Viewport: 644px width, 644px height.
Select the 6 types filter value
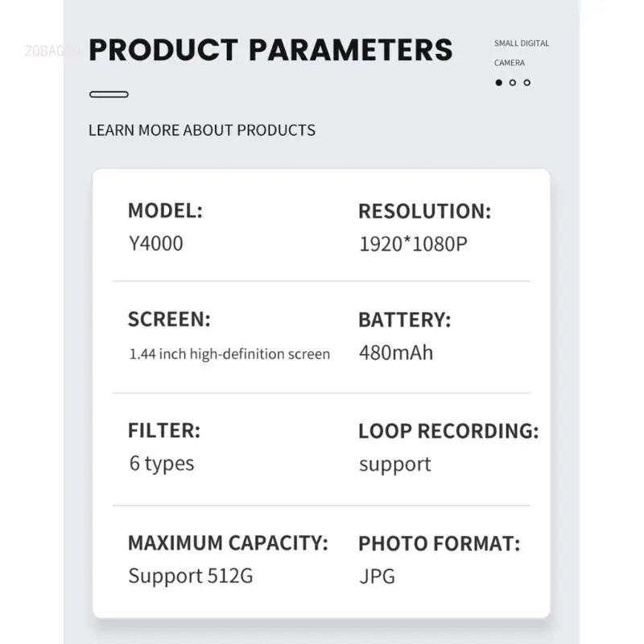point(162,464)
